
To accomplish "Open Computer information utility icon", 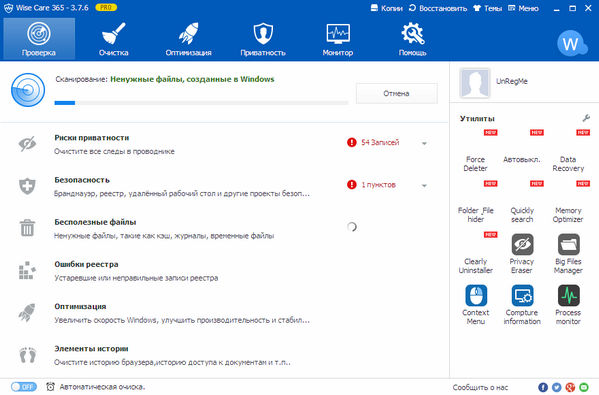I will (x=522, y=295).
